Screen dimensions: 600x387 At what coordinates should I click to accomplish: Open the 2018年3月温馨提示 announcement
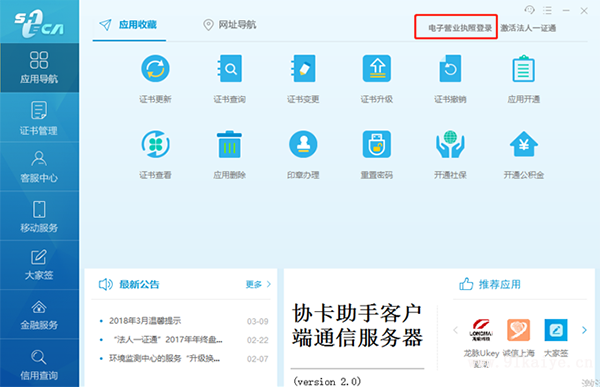click(145, 321)
